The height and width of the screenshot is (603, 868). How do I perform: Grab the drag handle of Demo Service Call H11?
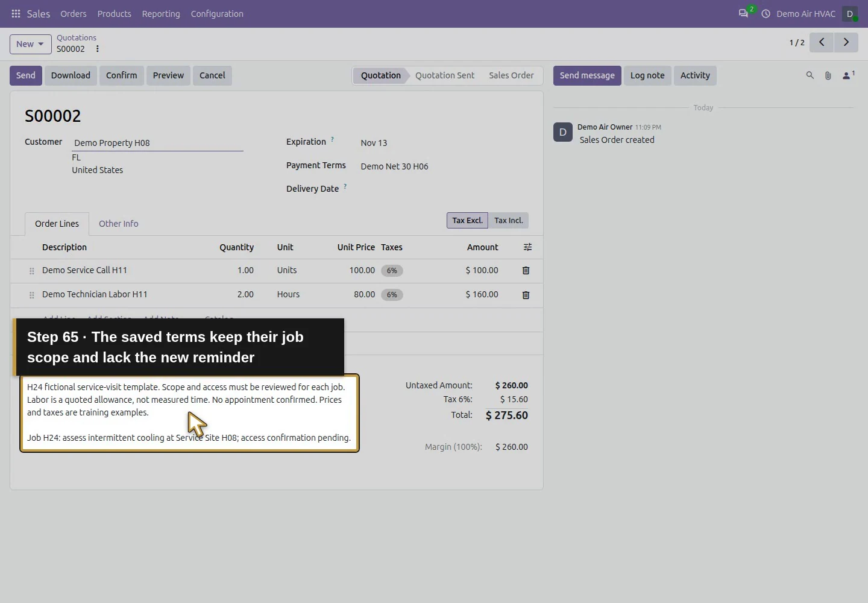(31, 271)
